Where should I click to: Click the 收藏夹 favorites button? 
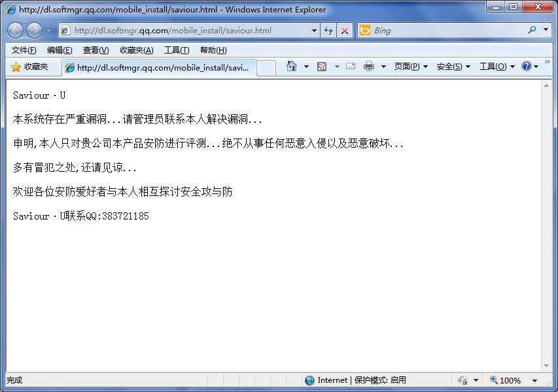point(29,67)
